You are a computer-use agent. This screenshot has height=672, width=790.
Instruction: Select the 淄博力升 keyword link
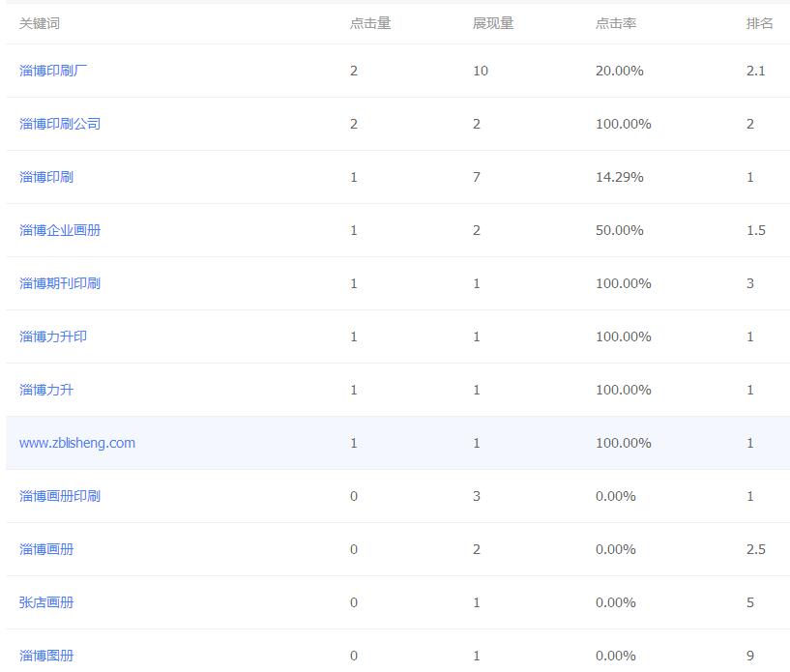pos(46,390)
